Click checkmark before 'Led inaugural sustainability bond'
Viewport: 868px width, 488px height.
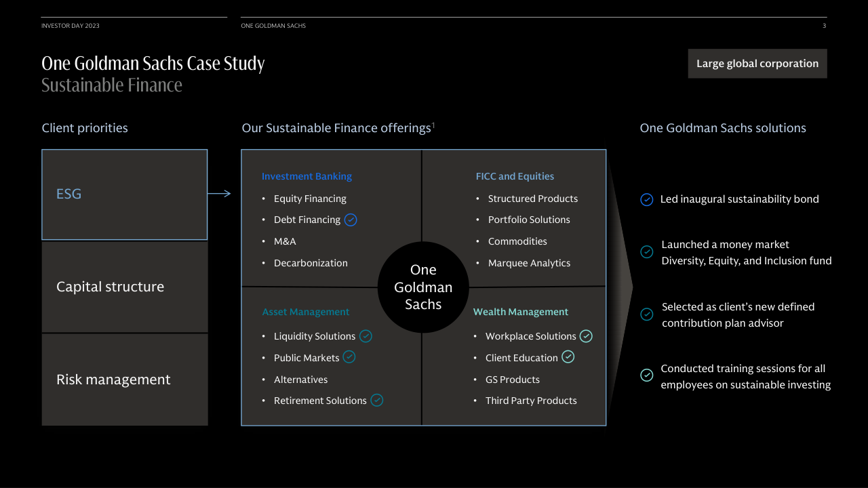click(x=647, y=199)
